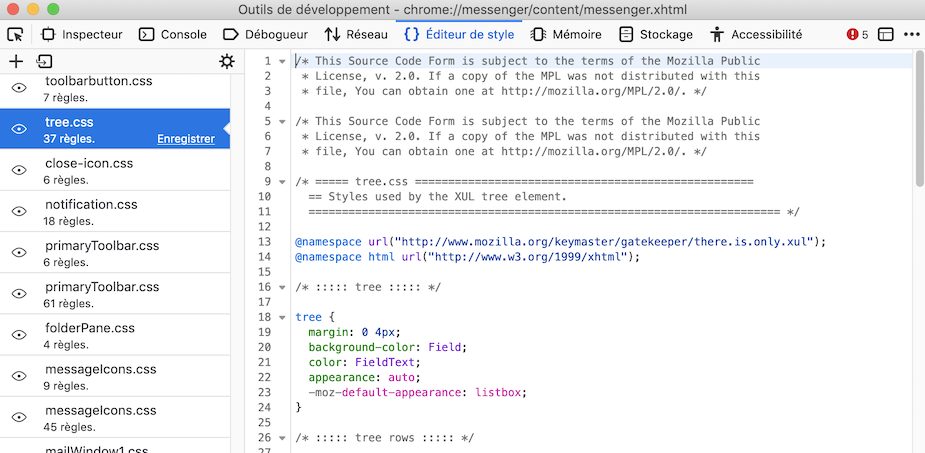Import a style sheet via import icon
This screenshot has width=925, height=453.
tap(44, 61)
